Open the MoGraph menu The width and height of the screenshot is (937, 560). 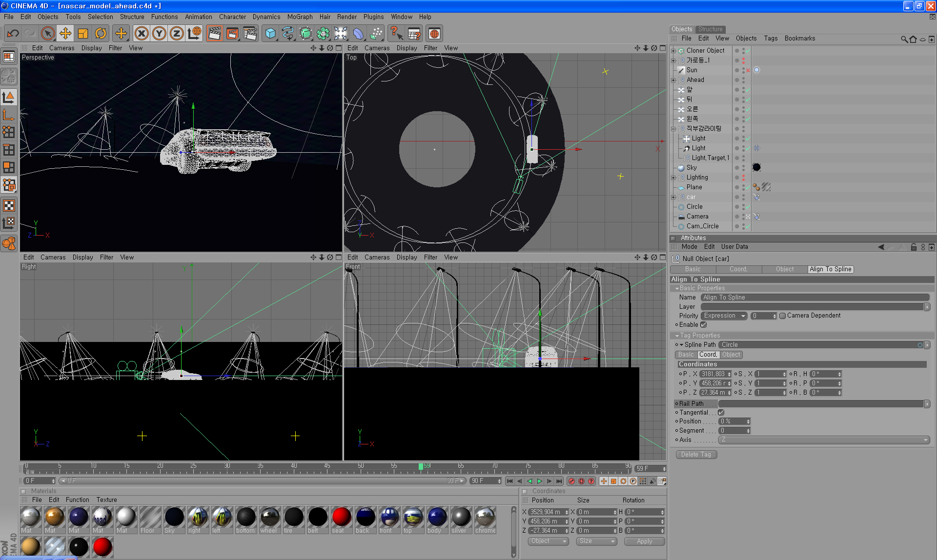pos(300,17)
